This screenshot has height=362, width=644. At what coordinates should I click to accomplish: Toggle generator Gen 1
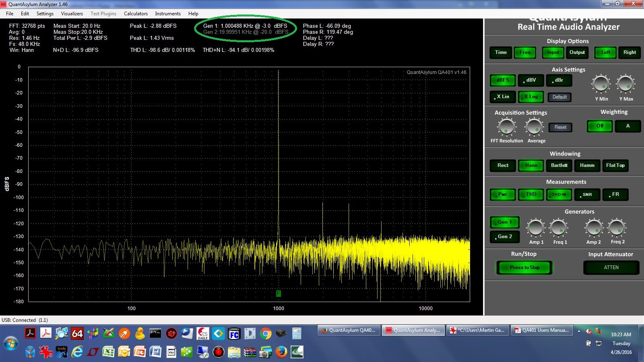(505, 222)
